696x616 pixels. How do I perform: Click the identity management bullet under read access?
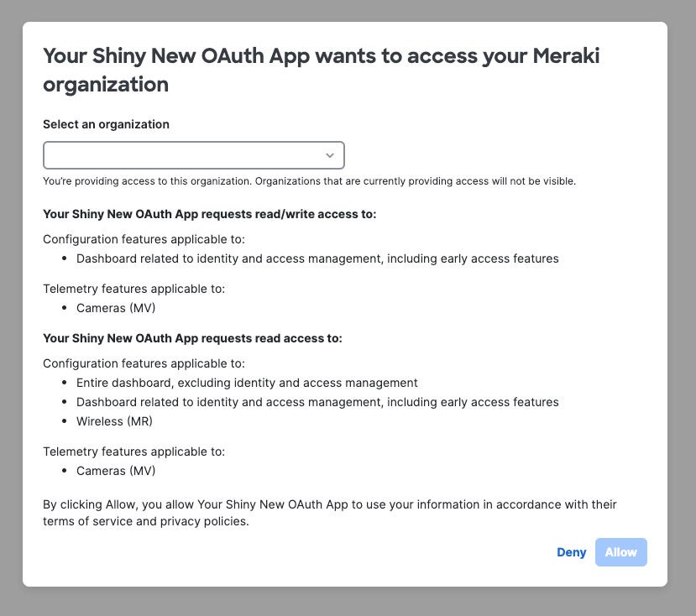click(317, 402)
